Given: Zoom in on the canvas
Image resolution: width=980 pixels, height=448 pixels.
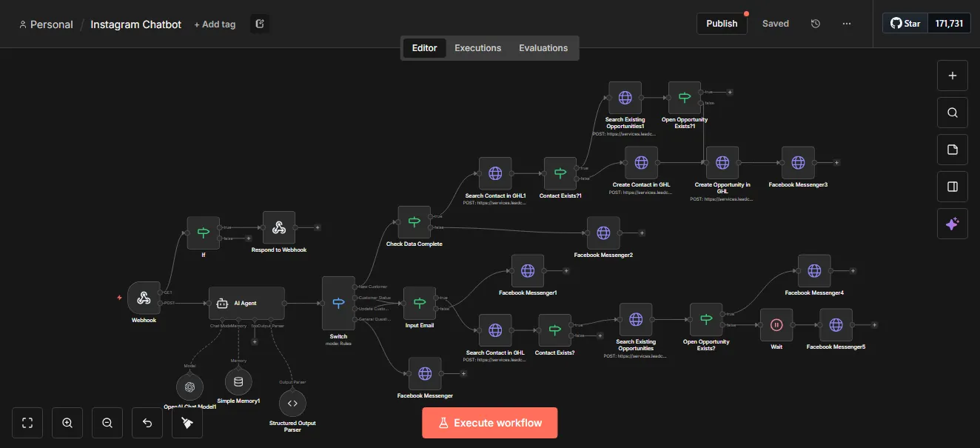Looking at the screenshot, I should click(67, 423).
